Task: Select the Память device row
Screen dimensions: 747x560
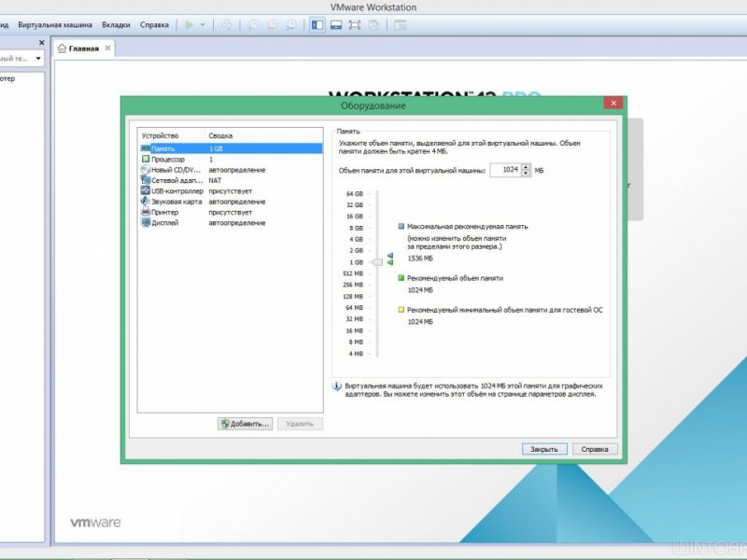Action: pyautogui.click(x=231, y=148)
